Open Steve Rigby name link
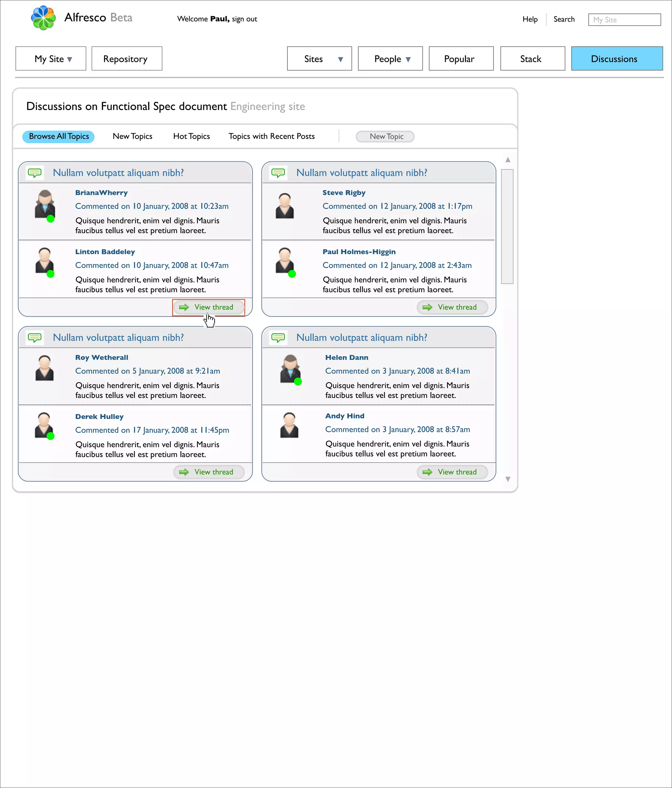672x788 pixels. [x=344, y=192]
